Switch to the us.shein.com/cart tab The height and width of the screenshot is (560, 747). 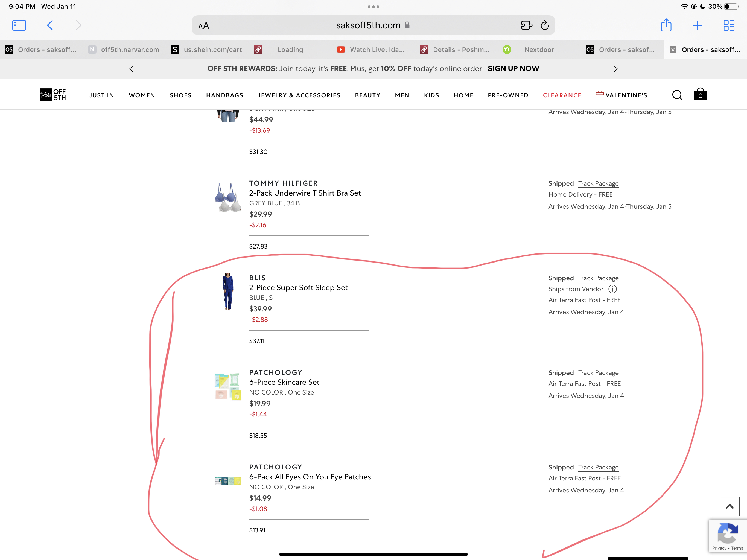tap(207, 50)
